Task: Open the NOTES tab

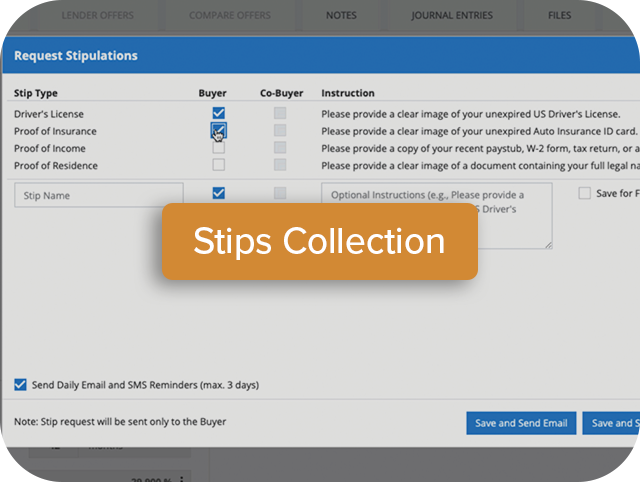Action: [x=341, y=15]
